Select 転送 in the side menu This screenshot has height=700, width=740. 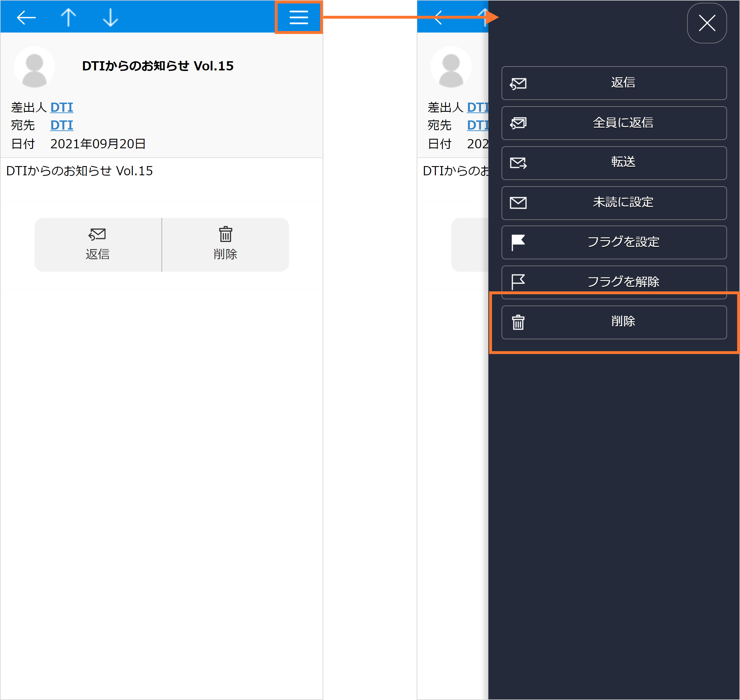click(614, 163)
